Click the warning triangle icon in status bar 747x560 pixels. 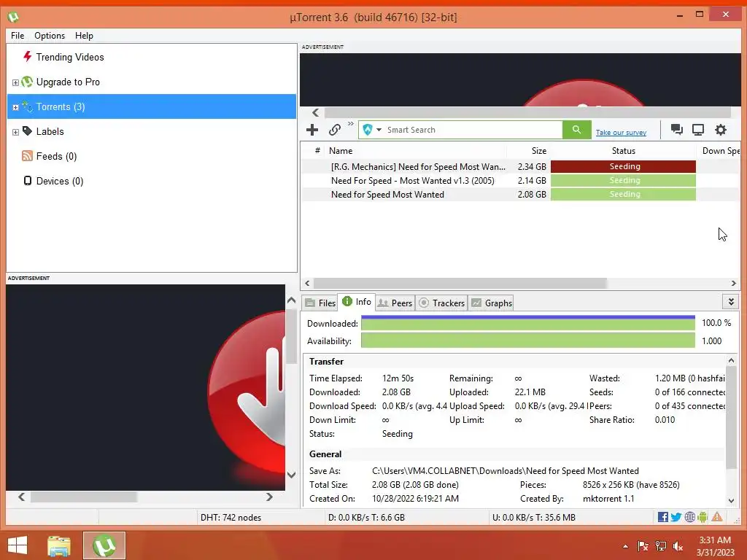point(717,517)
